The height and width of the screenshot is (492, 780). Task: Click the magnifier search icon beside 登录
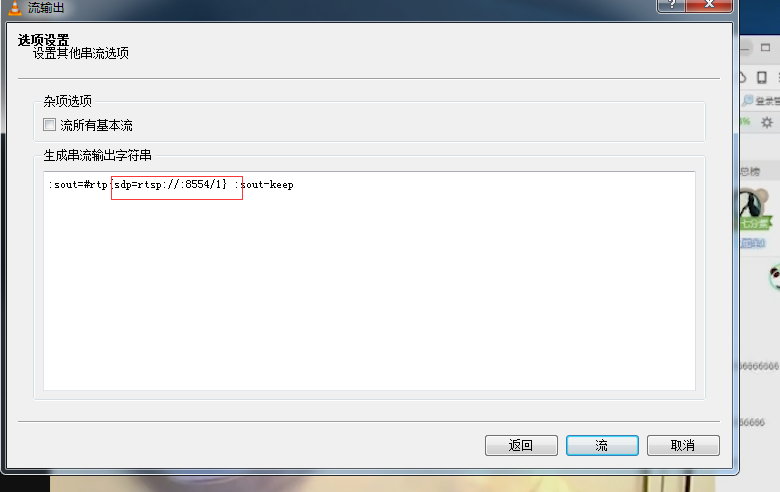[x=747, y=100]
